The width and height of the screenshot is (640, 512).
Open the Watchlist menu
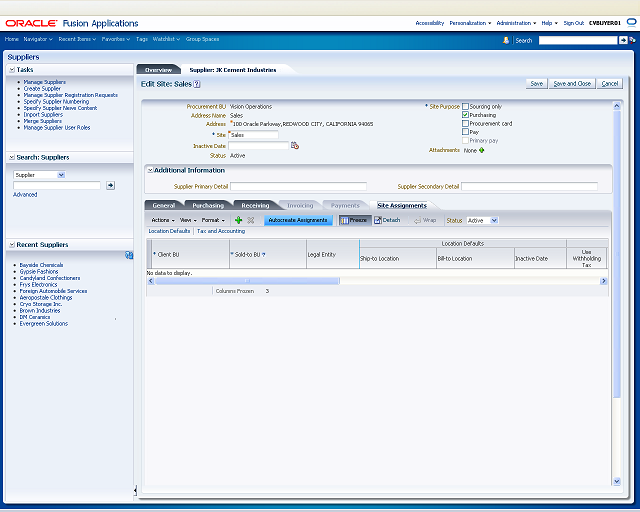click(x=167, y=39)
